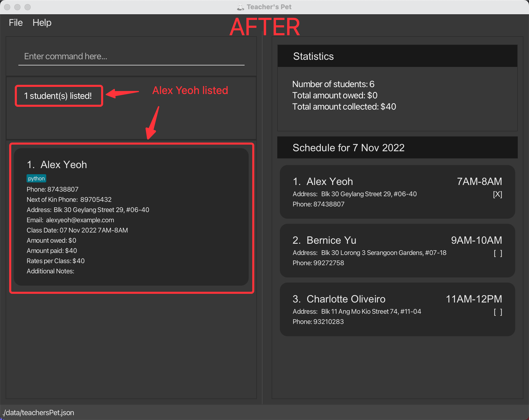The image size is (529, 420).
Task: Click 'Phone: 87438807' in student list card
Action: (x=53, y=189)
